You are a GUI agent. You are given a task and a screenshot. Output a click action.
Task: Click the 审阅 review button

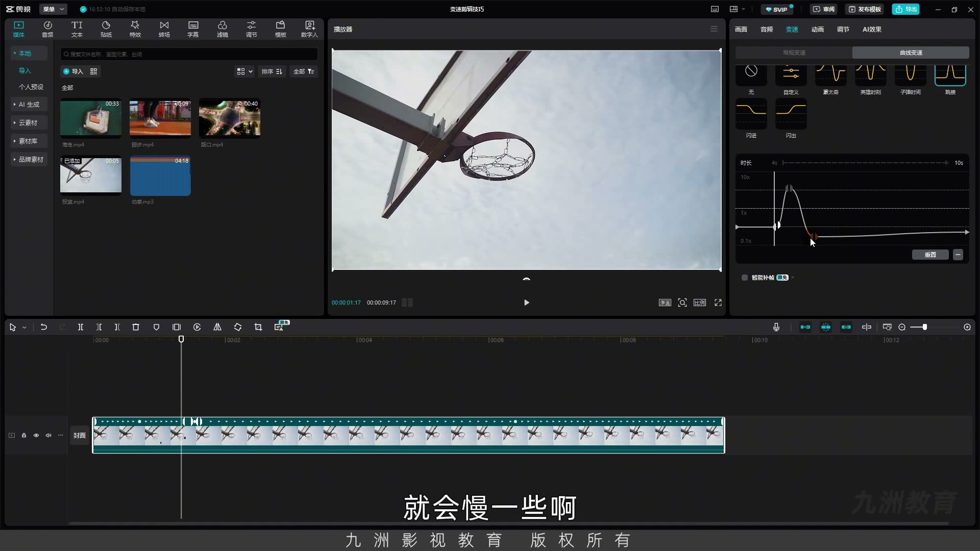(x=824, y=9)
